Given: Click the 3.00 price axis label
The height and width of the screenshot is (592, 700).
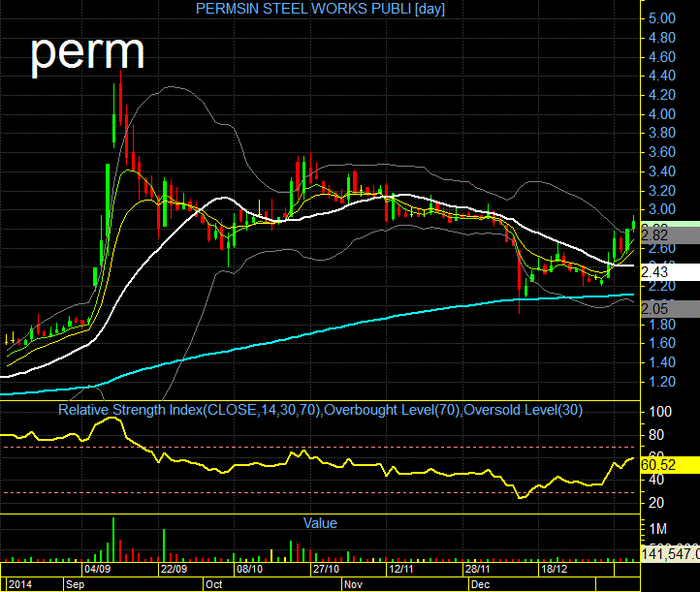Looking at the screenshot, I should click(661, 208).
